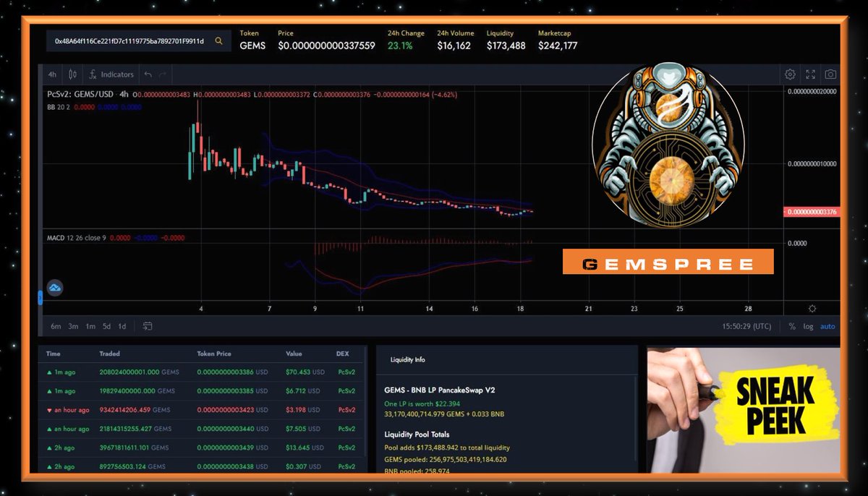Click the Marketcap value $242,177
868x496 pixels.
click(x=558, y=46)
